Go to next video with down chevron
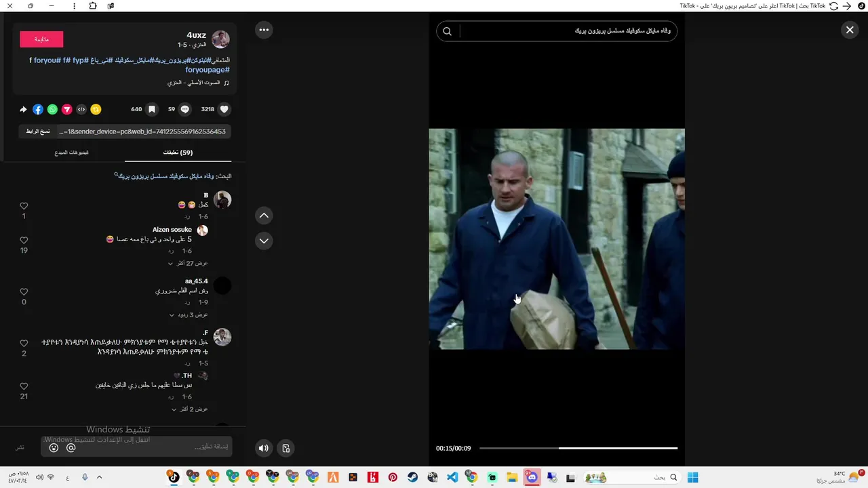The height and width of the screenshot is (488, 868). click(x=264, y=241)
